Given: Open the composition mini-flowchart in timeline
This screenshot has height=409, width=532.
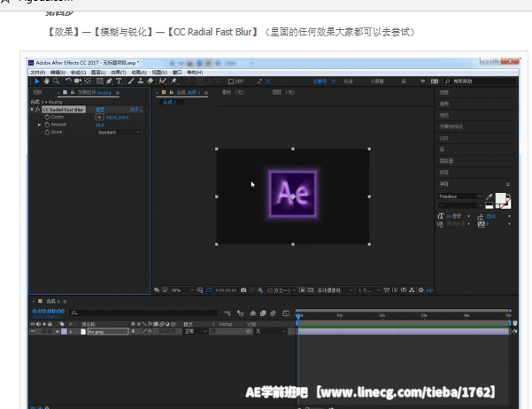Looking at the screenshot, I should 227,313.
